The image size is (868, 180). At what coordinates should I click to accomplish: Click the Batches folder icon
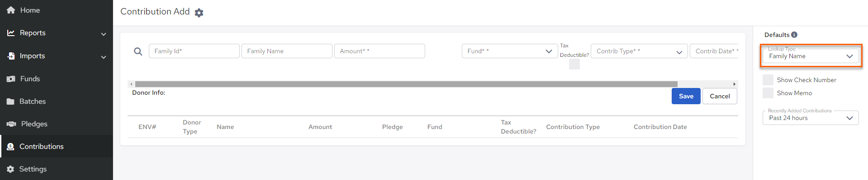[10, 102]
